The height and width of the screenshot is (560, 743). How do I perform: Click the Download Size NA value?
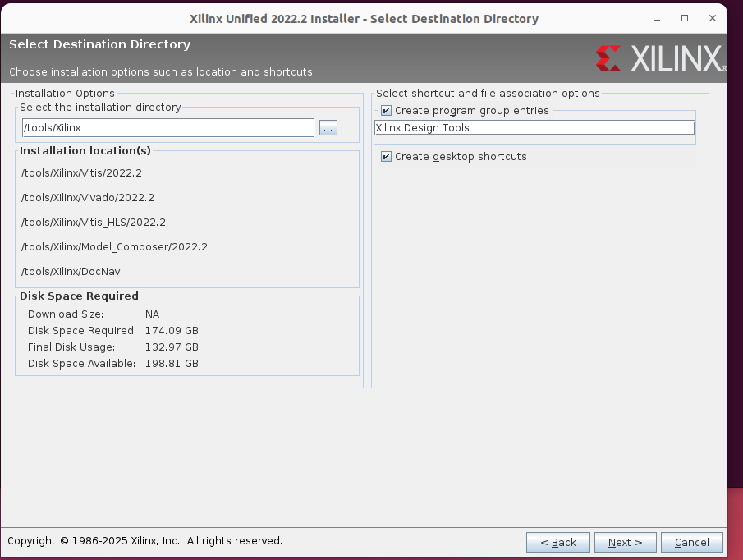(x=152, y=314)
